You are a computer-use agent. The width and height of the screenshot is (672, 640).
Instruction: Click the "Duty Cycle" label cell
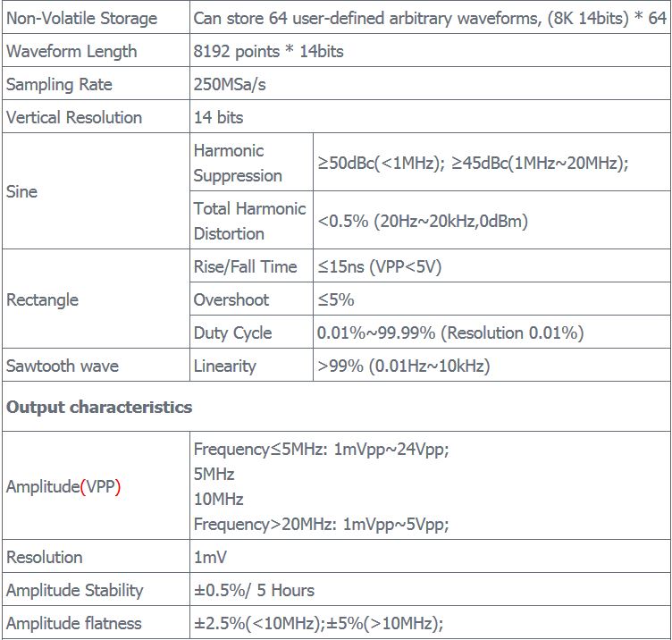232,333
